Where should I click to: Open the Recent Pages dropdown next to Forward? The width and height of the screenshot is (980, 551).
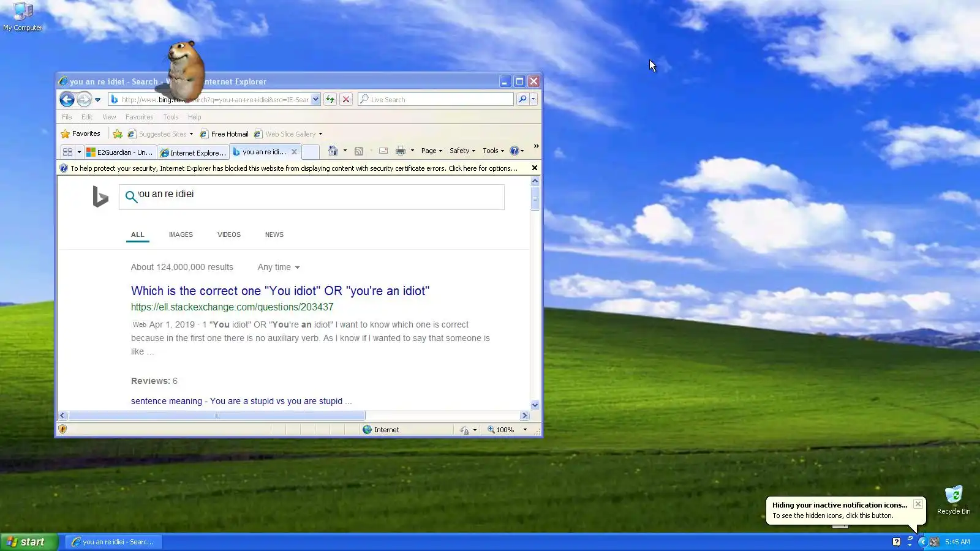pyautogui.click(x=97, y=100)
